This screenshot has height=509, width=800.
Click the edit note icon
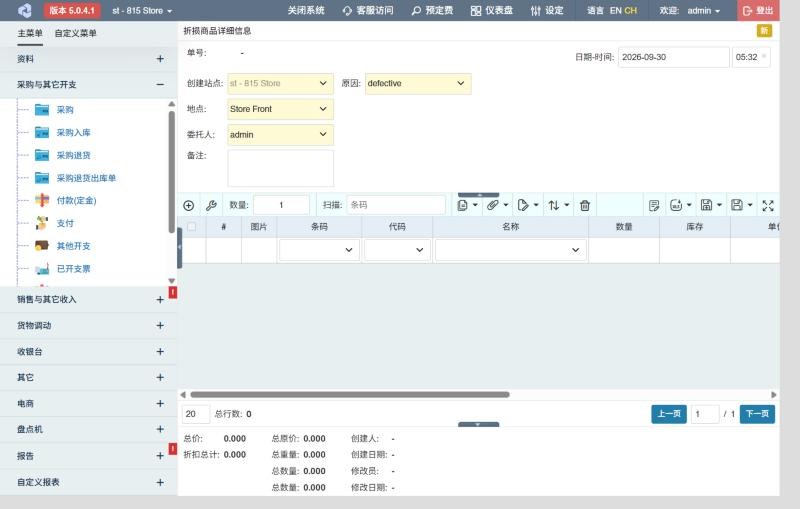tap(654, 206)
